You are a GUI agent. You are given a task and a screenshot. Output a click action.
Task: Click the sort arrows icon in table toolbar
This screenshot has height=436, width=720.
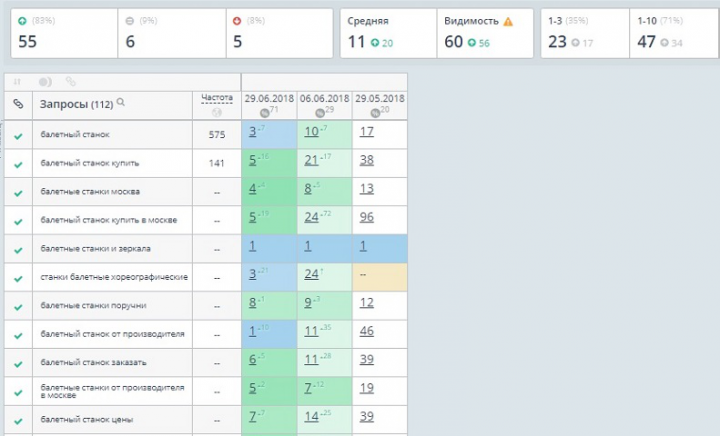point(17,82)
